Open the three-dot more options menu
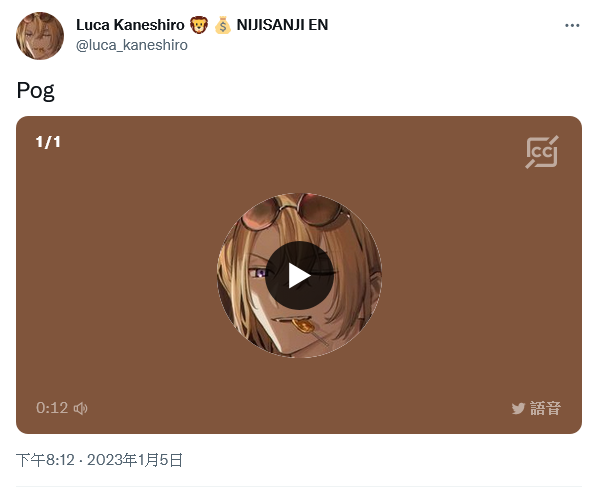This screenshot has height=487, width=598. click(x=572, y=26)
